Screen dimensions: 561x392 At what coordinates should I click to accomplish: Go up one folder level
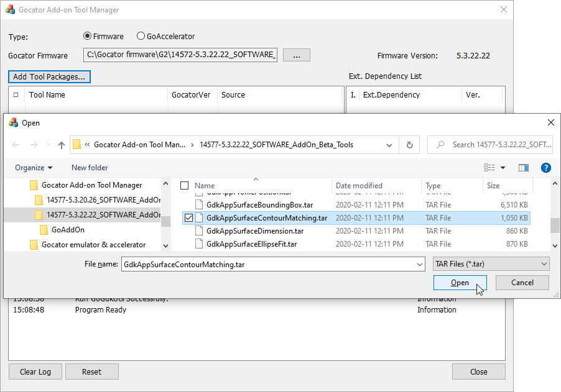point(62,145)
